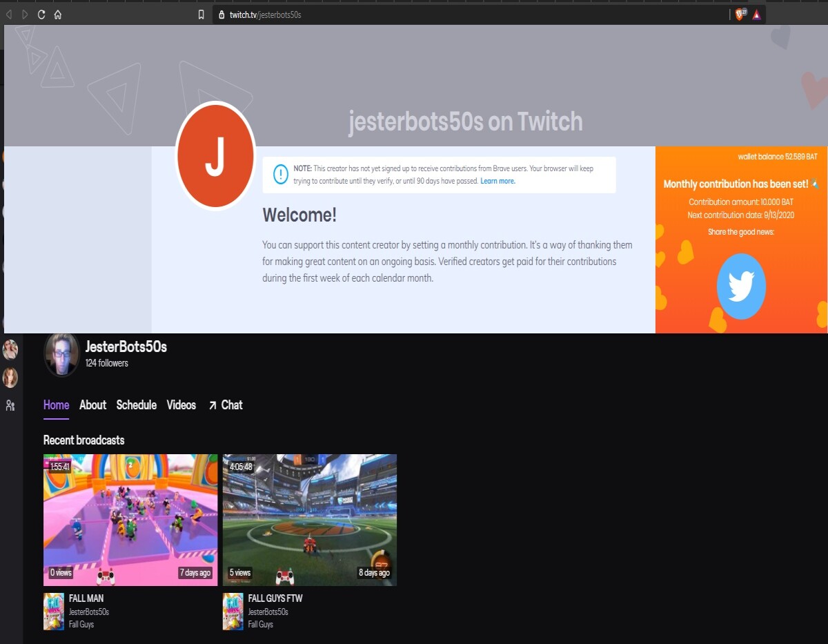Select the Recent broadcasts heading

84,440
